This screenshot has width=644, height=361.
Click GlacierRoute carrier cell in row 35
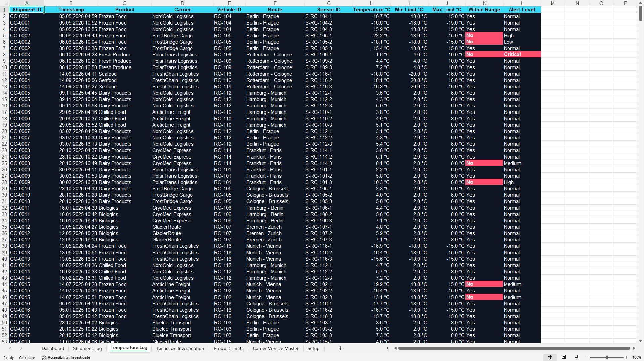[182, 227]
